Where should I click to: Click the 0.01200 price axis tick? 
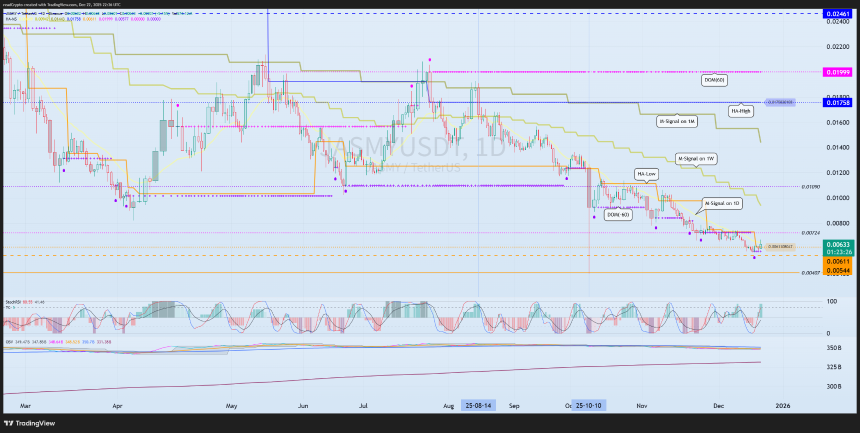(x=836, y=173)
